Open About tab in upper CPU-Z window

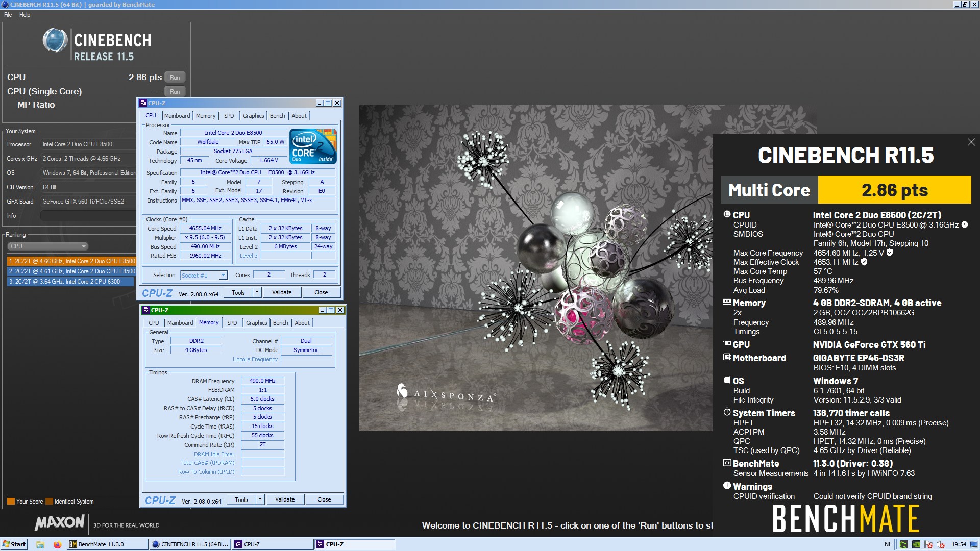click(x=299, y=116)
